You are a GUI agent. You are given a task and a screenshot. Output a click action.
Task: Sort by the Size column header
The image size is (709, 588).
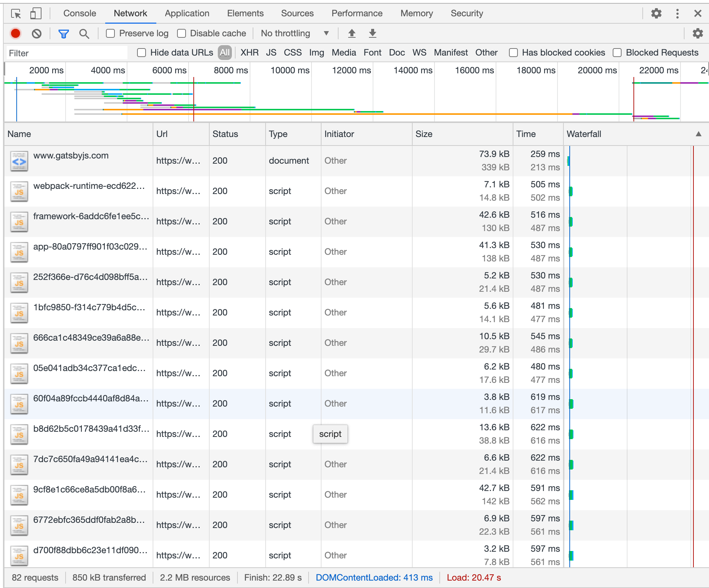pos(462,134)
